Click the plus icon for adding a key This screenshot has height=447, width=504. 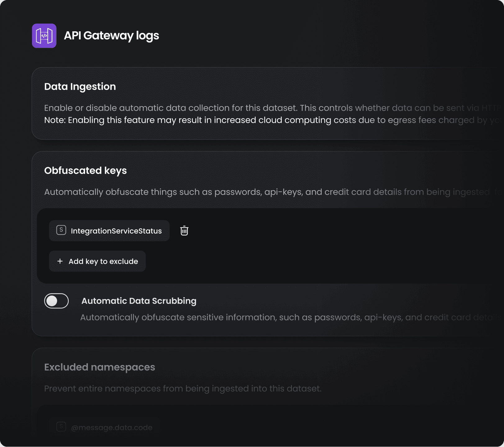(x=60, y=261)
